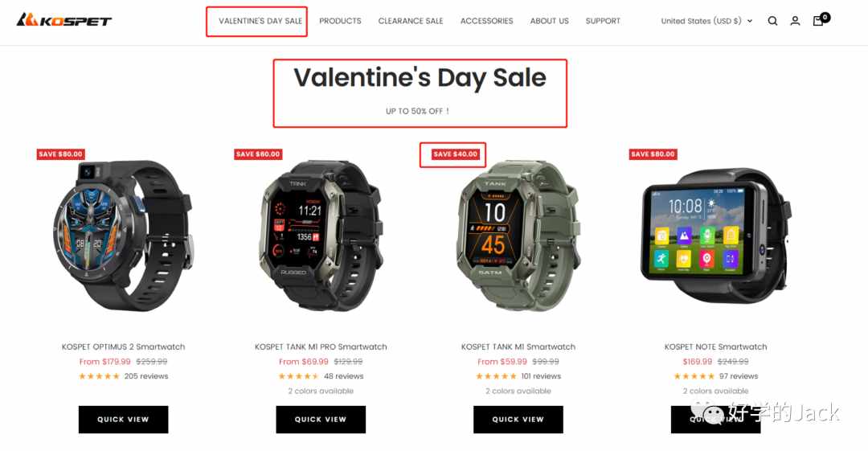The width and height of the screenshot is (868, 451).
Task: Open Valentine's Day Sale menu item
Action: tap(260, 21)
